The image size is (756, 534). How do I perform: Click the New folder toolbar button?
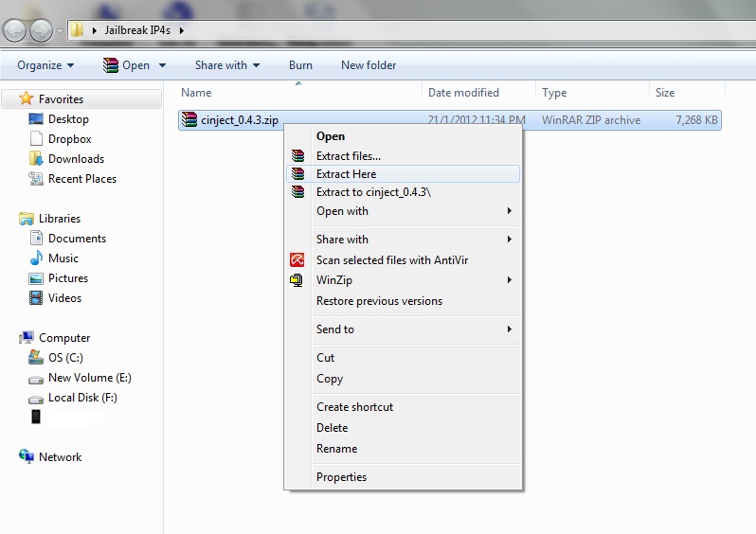point(369,65)
